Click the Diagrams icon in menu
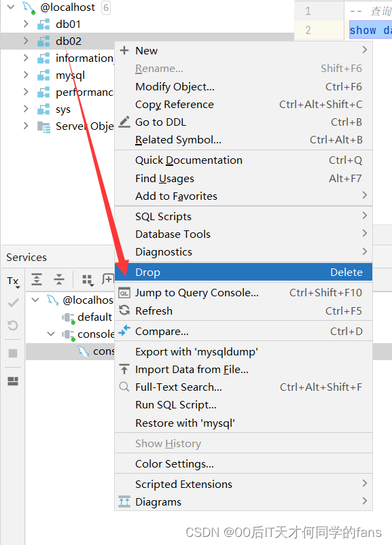Image resolution: width=392 pixels, height=545 pixels. coord(124,502)
